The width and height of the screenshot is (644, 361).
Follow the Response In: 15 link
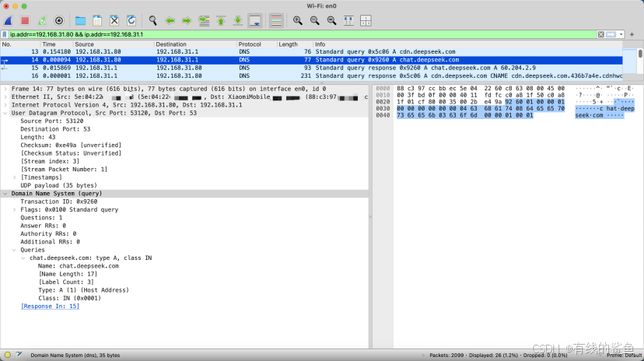click(x=50, y=307)
